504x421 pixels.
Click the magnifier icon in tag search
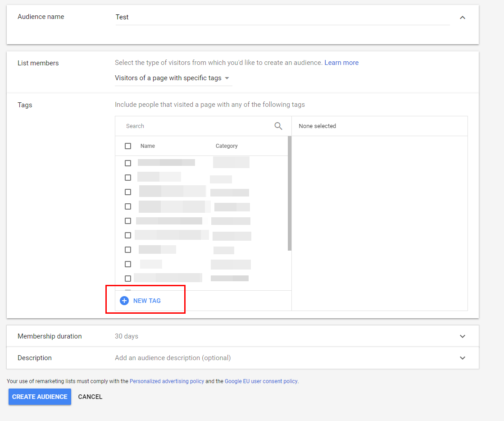pyautogui.click(x=278, y=126)
